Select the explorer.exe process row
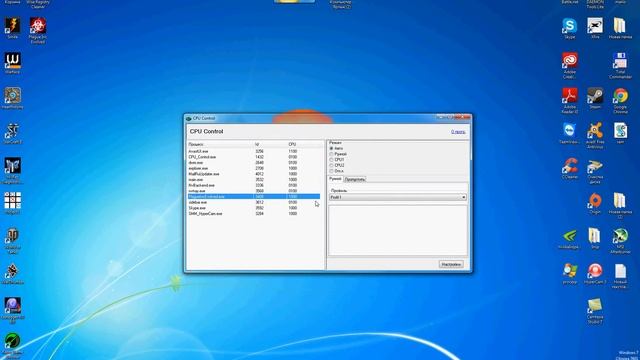 pyautogui.click(x=253, y=169)
